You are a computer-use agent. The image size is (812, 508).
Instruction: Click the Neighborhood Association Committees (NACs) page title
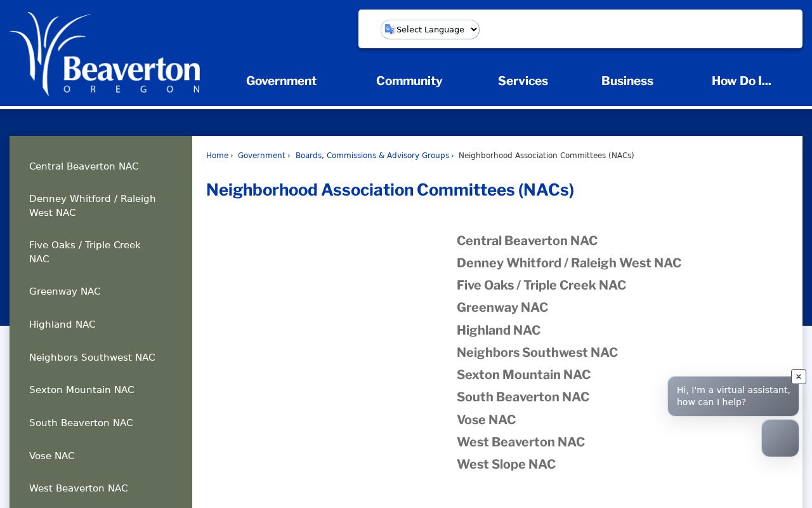[390, 190]
